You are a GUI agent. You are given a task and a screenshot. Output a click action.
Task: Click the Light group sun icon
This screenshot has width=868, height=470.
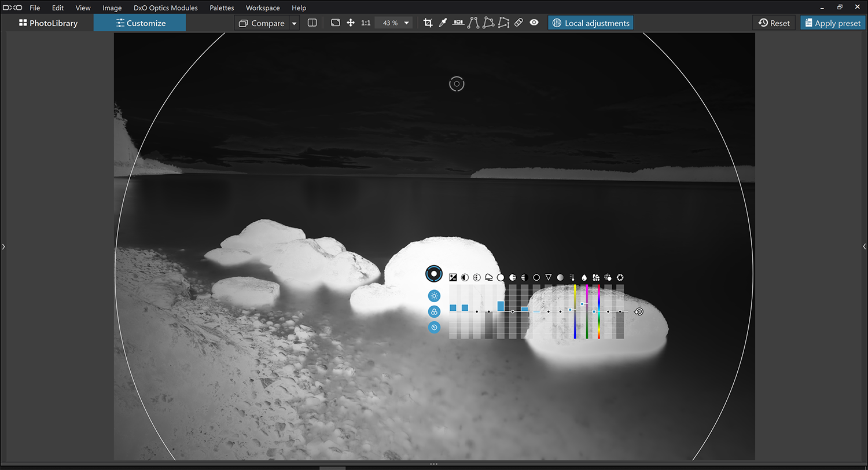click(x=434, y=296)
